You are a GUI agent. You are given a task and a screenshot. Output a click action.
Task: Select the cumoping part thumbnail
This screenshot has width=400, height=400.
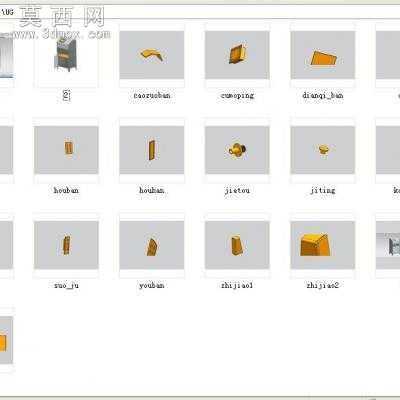(237, 55)
